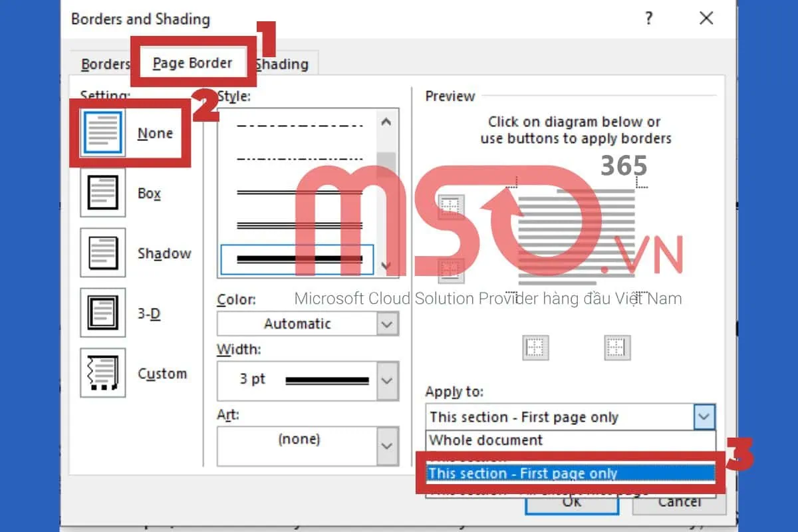This screenshot has height=532, width=798.
Task: Switch to the Borders tab
Action: point(105,63)
